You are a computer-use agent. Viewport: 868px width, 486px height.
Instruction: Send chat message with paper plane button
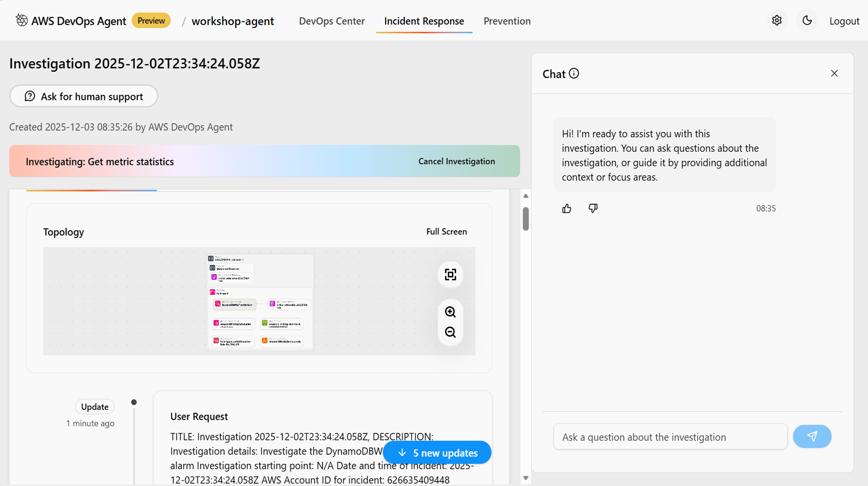pyautogui.click(x=812, y=436)
